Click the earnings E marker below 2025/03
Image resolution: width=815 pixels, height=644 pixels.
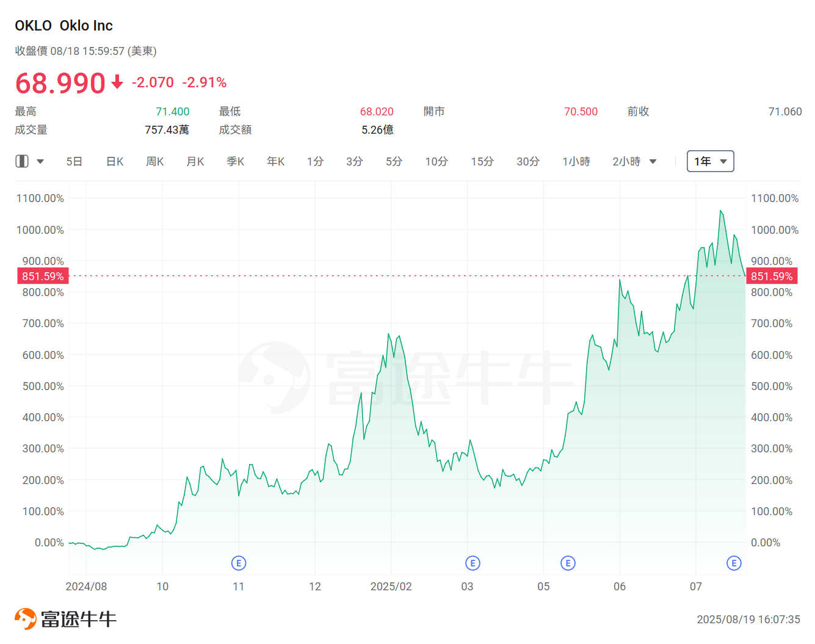coord(473,563)
